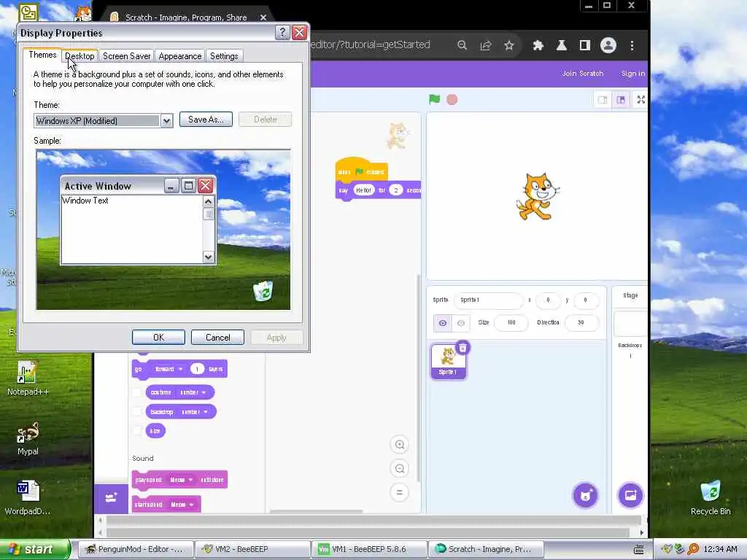This screenshot has width=747, height=560.
Task: Open Chrome three-dot menu
Action: (632, 45)
